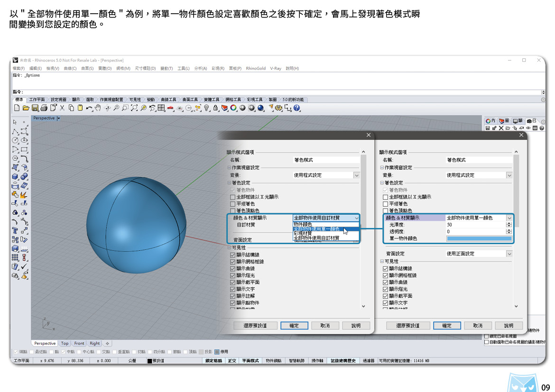
Task: Toggle 顯示結構線 checkbox in left dialog
Action: click(x=232, y=255)
